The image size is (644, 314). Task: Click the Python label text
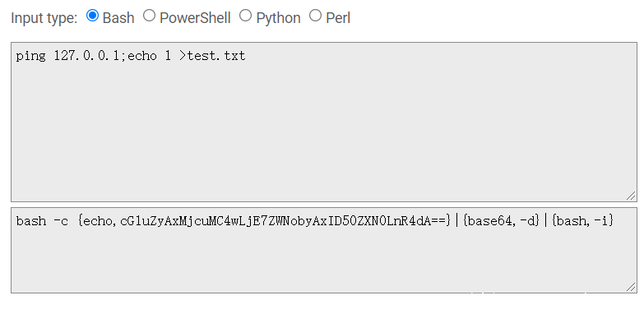279,18
